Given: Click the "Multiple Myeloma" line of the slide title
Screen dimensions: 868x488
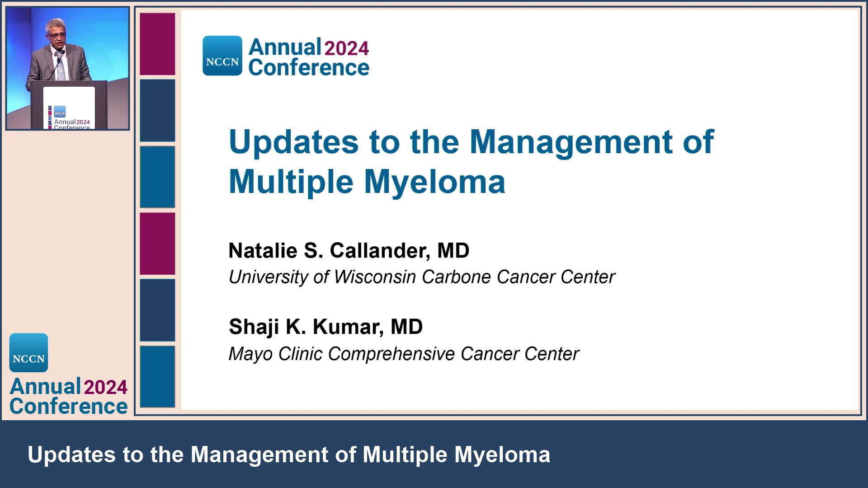Looking at the screenshot, I should click(367, 182).
